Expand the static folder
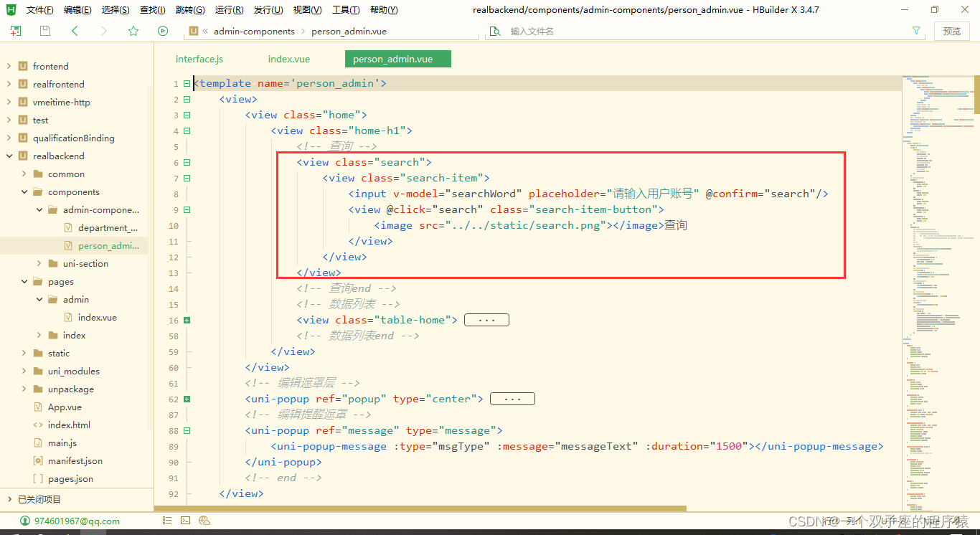Image resolution: width=980 pixels, height=535 pixels. (x=24, y=353)
